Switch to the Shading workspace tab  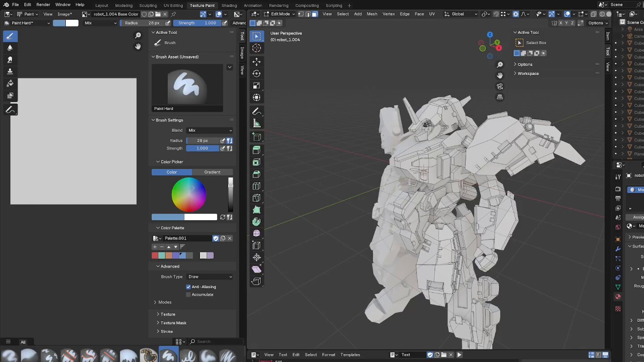pos(229,5)
